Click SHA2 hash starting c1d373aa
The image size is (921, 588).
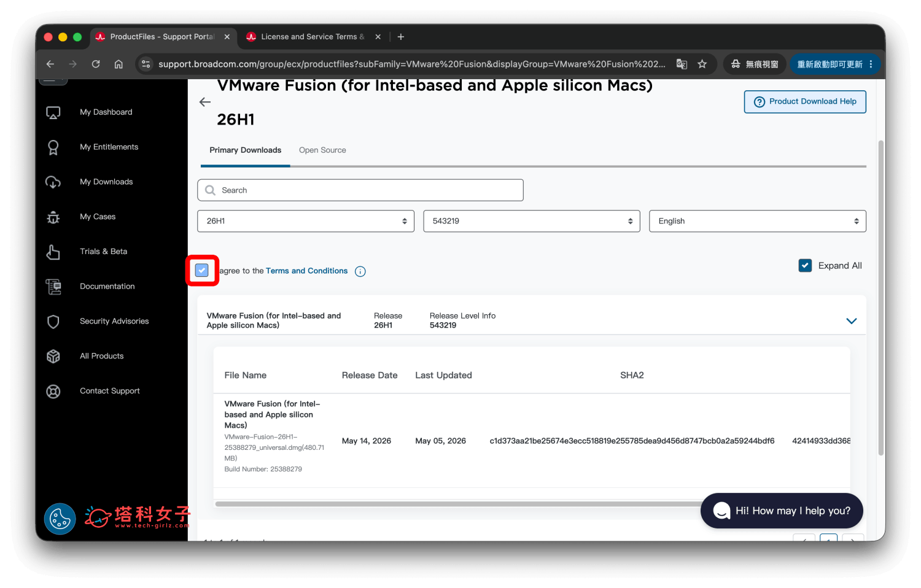(632, 441)
